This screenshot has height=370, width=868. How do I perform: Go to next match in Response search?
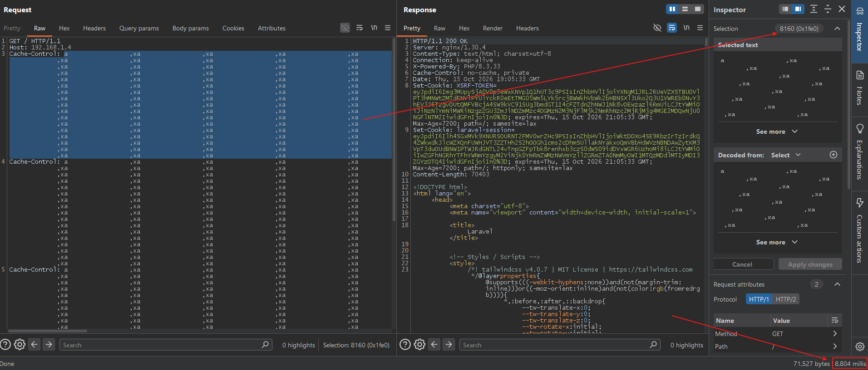pyautogui.click(x=449, y=345)
